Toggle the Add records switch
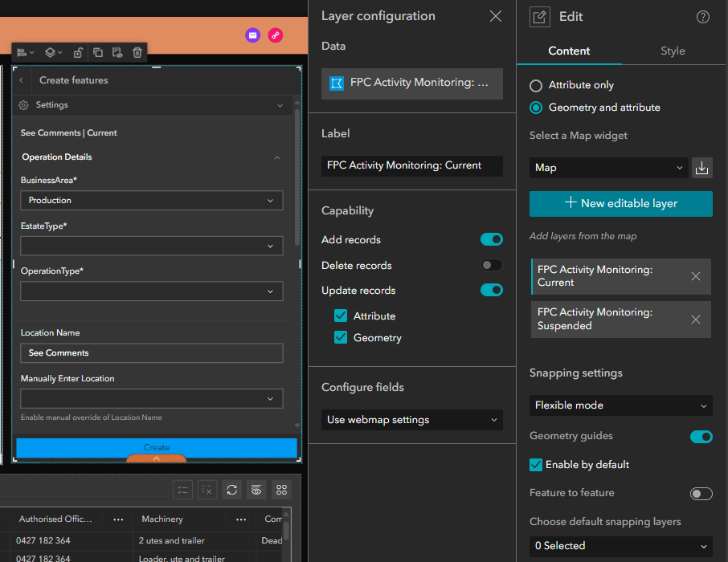728x562 pixels. (492, 239)
